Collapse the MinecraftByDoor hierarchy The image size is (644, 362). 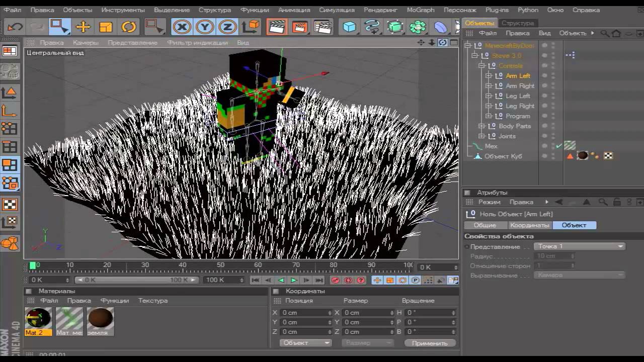(x=467, y=45)
